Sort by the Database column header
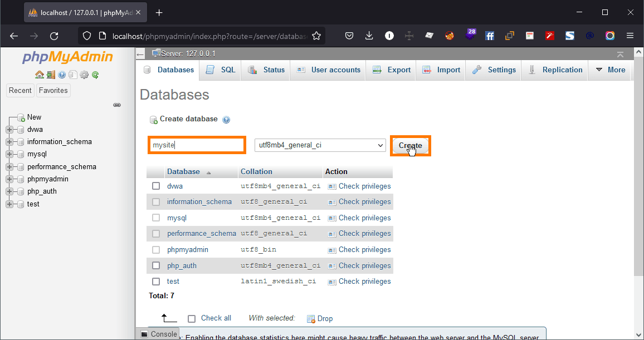The image size is (644, 340). [x=183, y=172]
